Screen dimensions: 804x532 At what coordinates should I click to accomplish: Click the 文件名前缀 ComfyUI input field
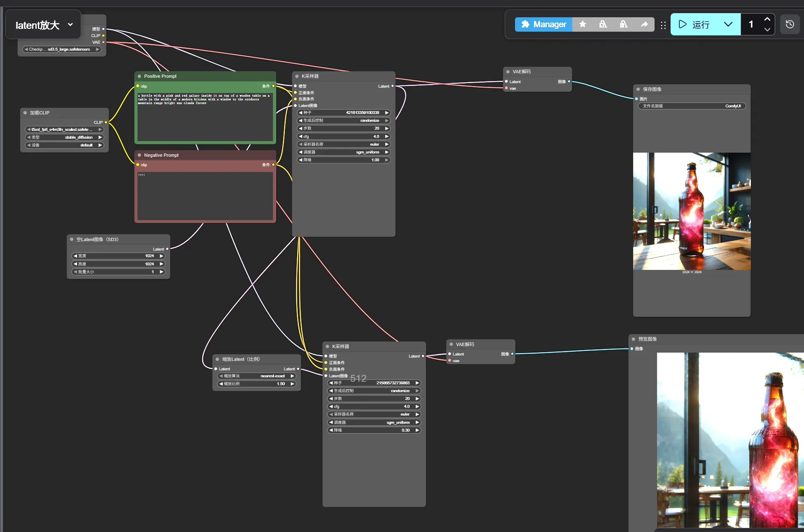[692, 106]
